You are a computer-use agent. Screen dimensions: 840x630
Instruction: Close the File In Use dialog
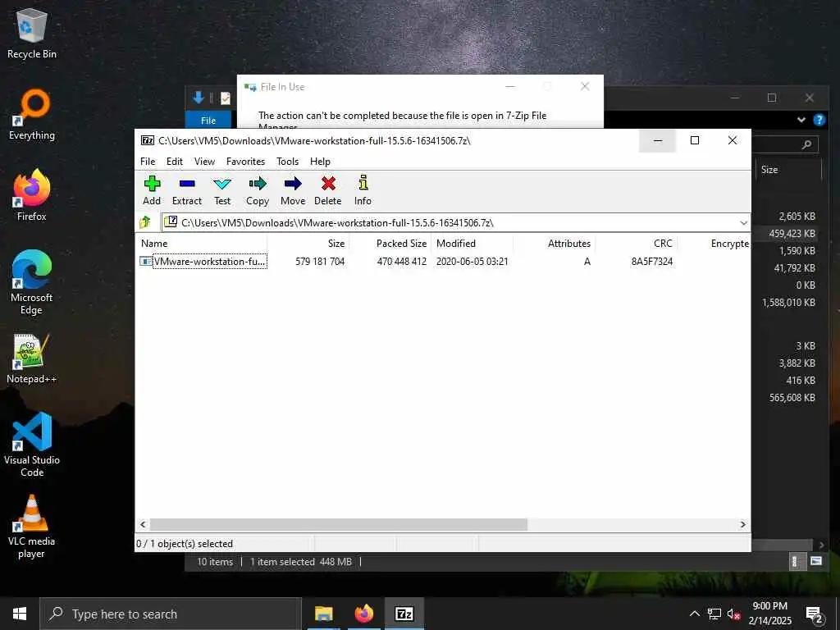585,86
